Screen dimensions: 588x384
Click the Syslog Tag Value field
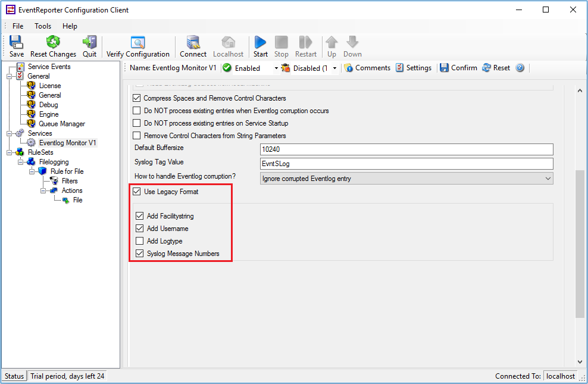pyautogui.click(x=406, y=164)
